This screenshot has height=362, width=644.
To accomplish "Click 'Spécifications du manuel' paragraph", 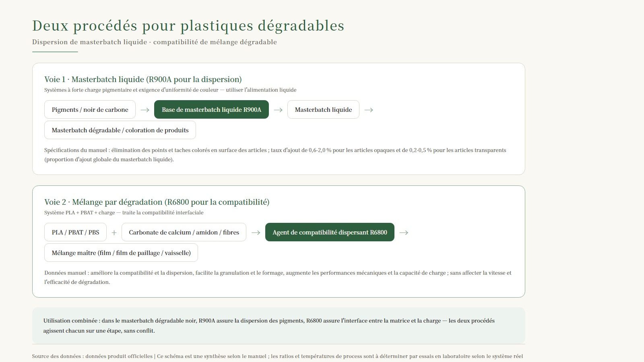I will (x=275, y=155).
